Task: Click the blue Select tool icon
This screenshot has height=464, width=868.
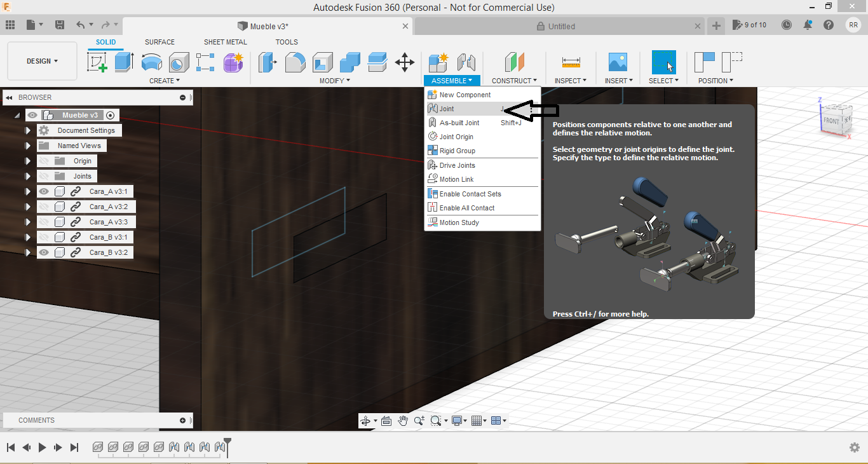Action: (664, 62)
